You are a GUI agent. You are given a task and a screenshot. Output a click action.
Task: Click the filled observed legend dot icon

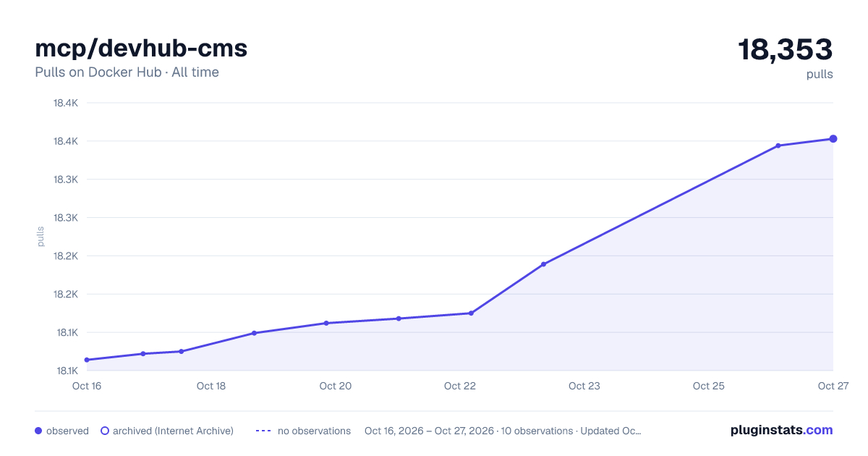(x=38, y=431)
